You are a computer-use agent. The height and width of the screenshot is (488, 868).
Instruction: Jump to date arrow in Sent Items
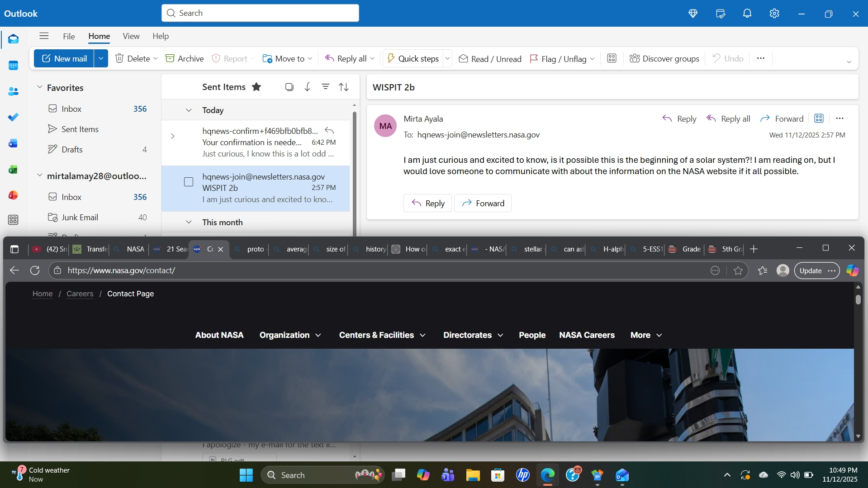click(x=308, y=87)
